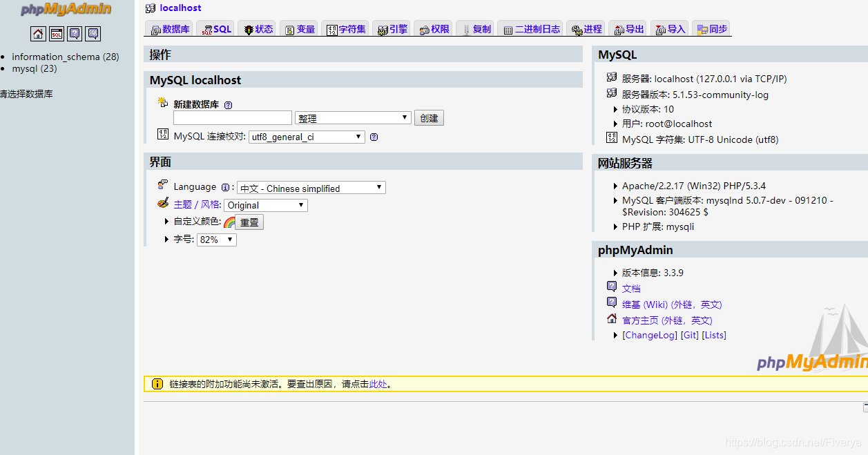
Task: Click the 用户: root@localhost text
Action: (667, 124)
